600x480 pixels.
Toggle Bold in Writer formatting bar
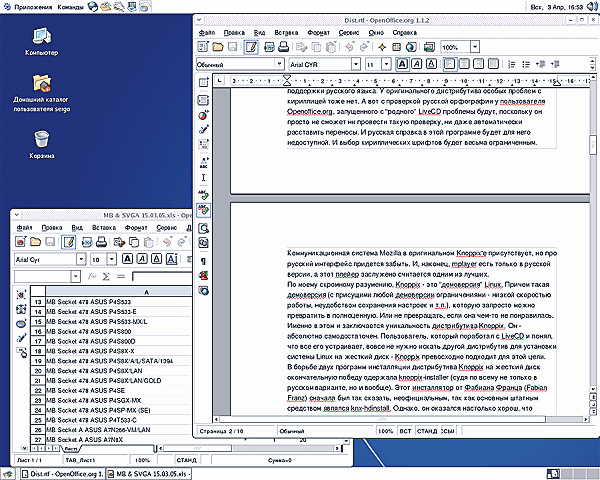[402, 64]
